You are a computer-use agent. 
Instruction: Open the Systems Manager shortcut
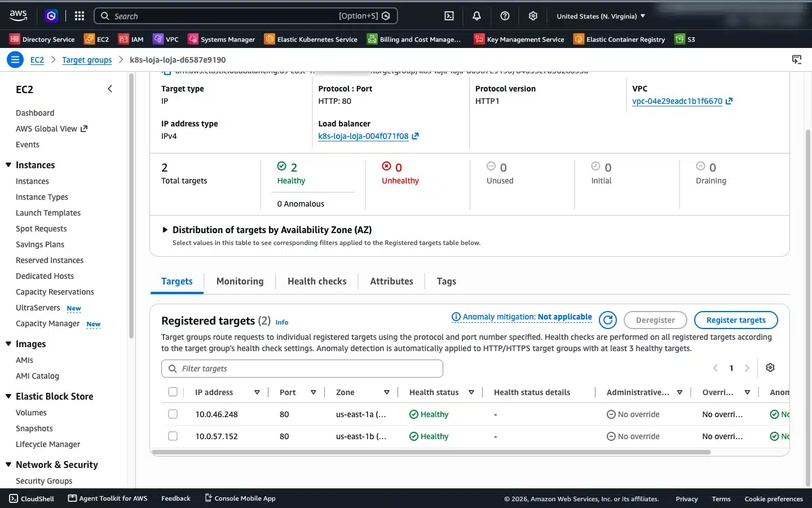click(222, 39)
